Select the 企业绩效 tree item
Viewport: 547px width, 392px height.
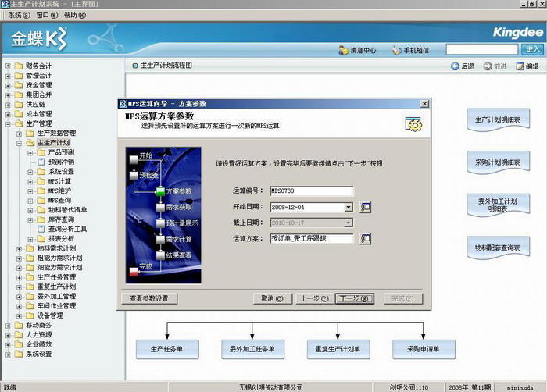pos(38,344)
